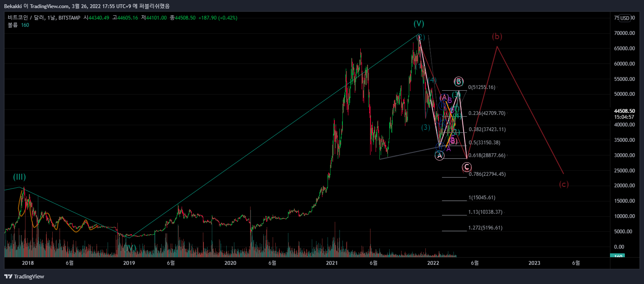Click the 25000.00 price axis label
Screen dimensions: 644x284
624,171
